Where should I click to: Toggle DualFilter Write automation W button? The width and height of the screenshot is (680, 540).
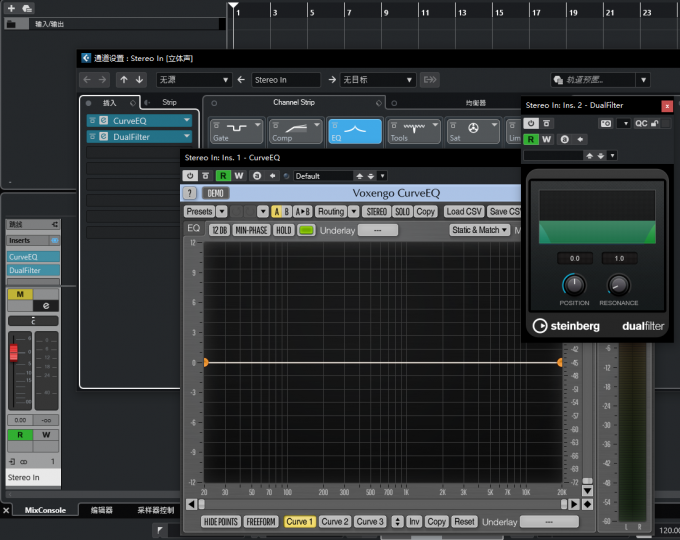tap(546, 139)
